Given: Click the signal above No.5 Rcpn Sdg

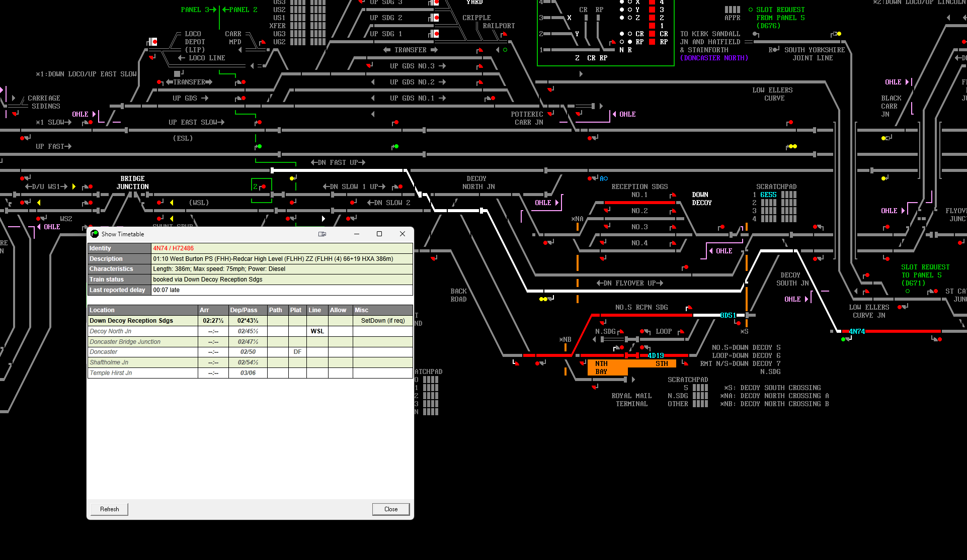Looking at the screenshot, I should pos(689,308).
